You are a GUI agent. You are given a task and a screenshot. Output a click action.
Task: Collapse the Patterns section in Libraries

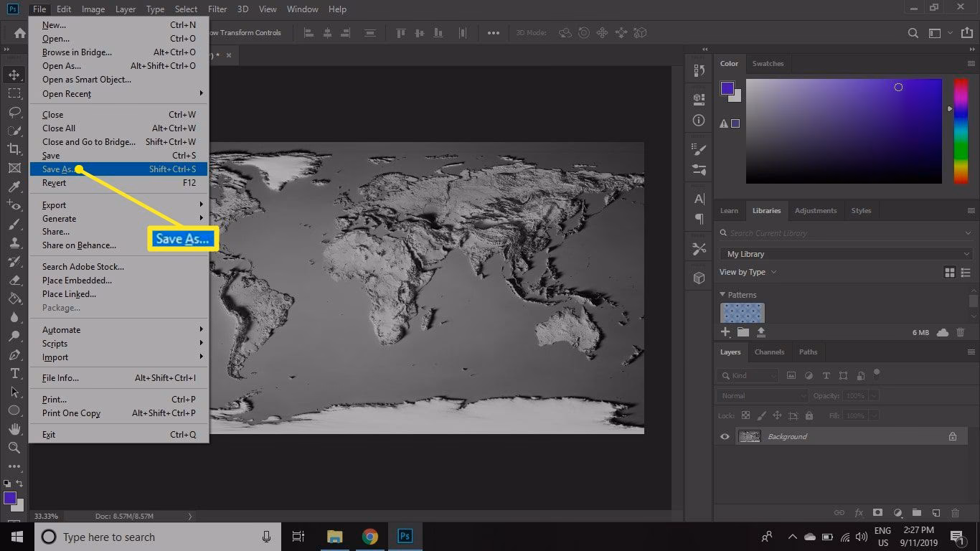coord(722,294)
